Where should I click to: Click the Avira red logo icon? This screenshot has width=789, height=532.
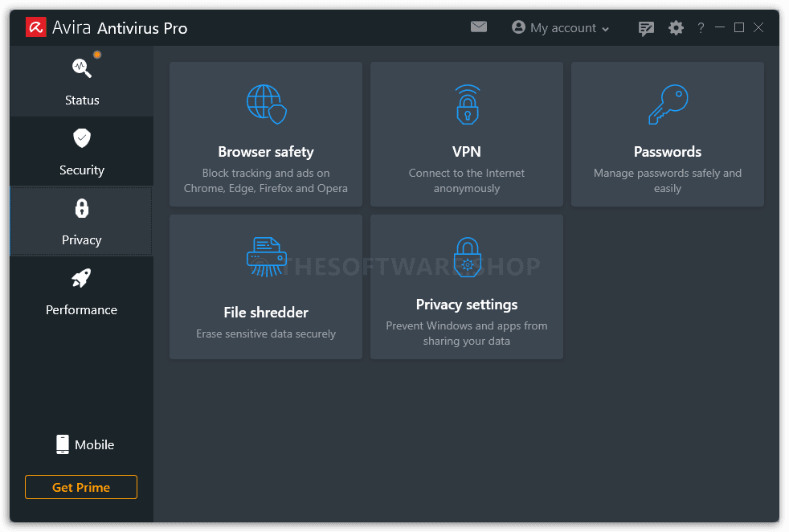pyautogui.click(x=35, y=27)
